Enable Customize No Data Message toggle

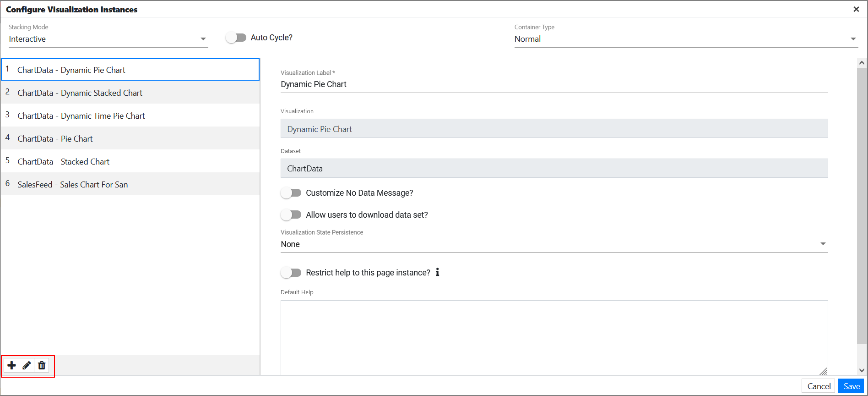point(291,193)
